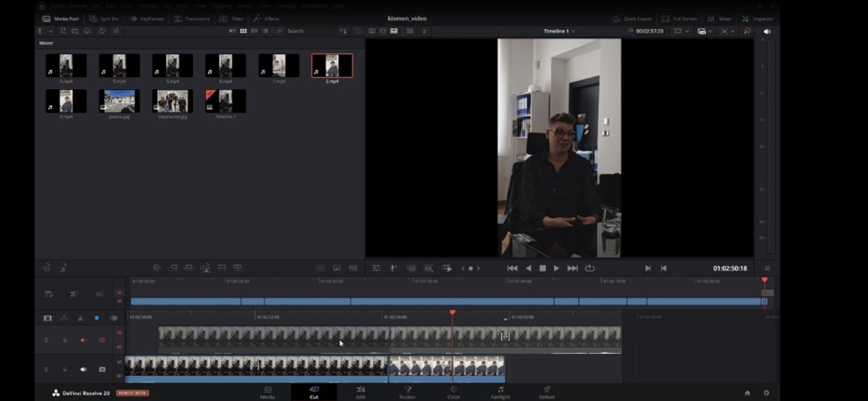Screen dimensions: 868x401
Task: Unmute the muted A2 audio track
Action: (x=83, y=340)
